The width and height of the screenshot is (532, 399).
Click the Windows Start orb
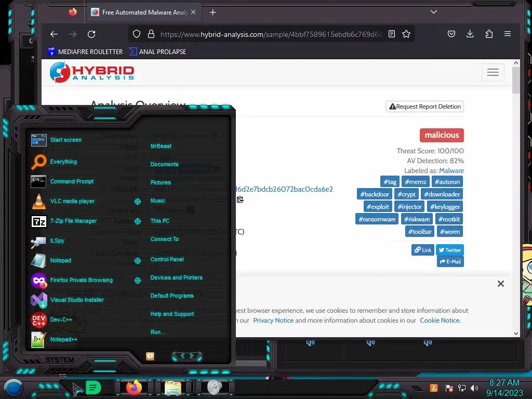coord(13,388)
